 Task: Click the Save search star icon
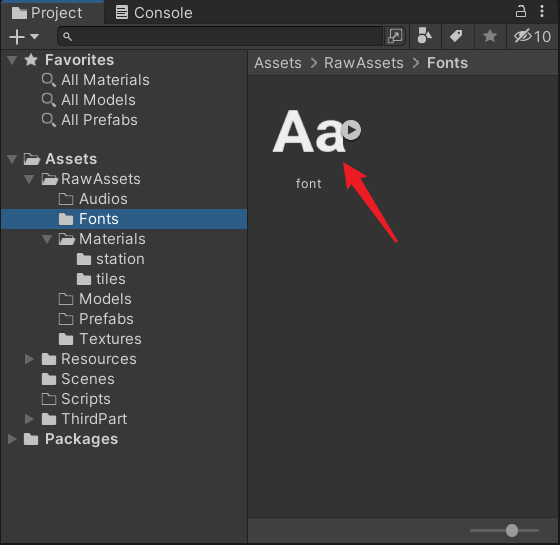(x=489, y=36)
